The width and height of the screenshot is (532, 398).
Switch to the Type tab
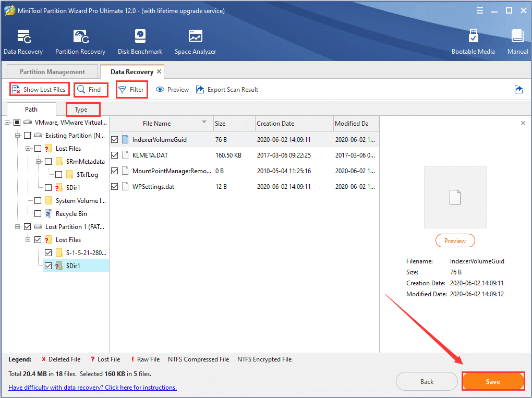pyautogui.click(x=82, y=109)
